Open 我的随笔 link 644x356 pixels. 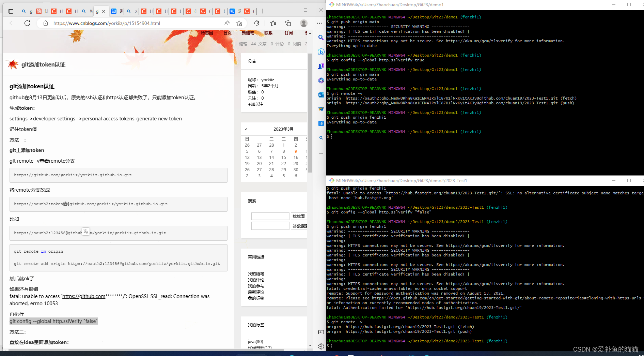point(256,274)
